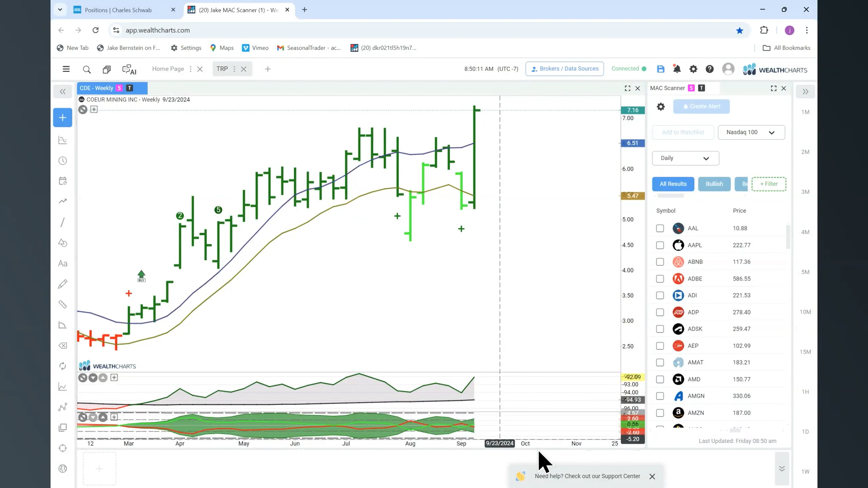Add a new workspace tab with plus
Image resolution: width=868 pixels, height=488 pixels.
pyautogui.click(x=268, y=69)
